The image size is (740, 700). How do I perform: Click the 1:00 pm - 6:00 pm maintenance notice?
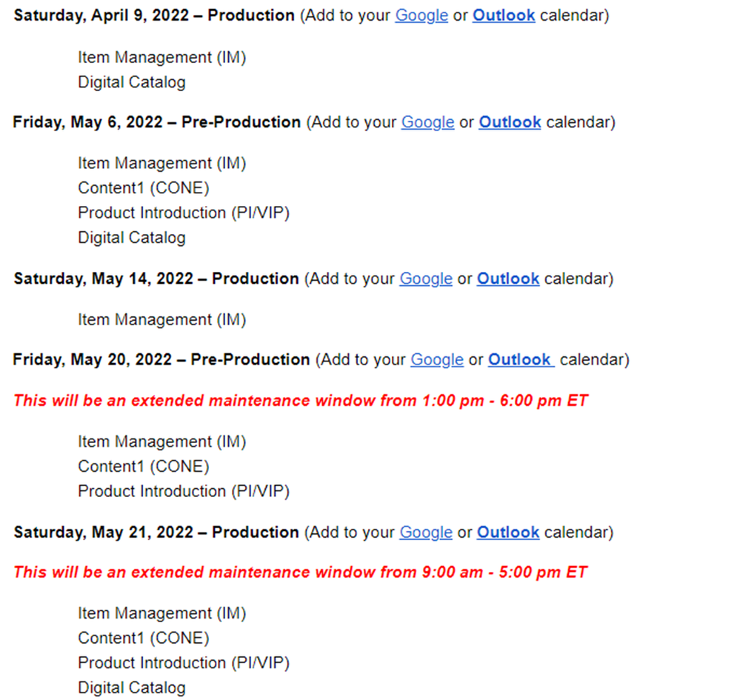(x=301, y=401)
